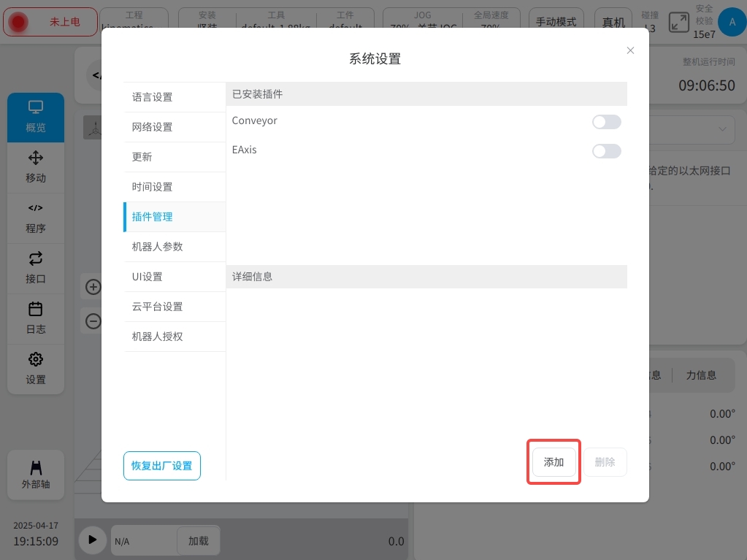Viewport: 747px width, 560px height.
Task: Select 网络设置 in settings list
Action: (x=153, y=127)
